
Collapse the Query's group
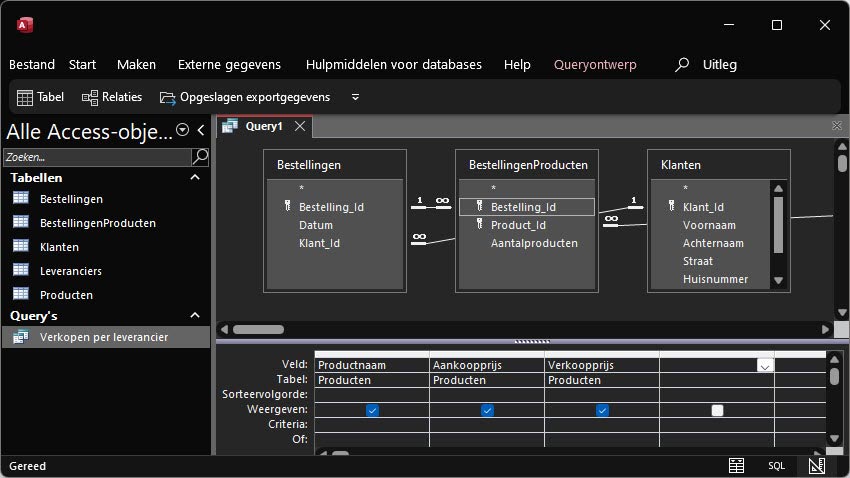[x=195, y=315]
